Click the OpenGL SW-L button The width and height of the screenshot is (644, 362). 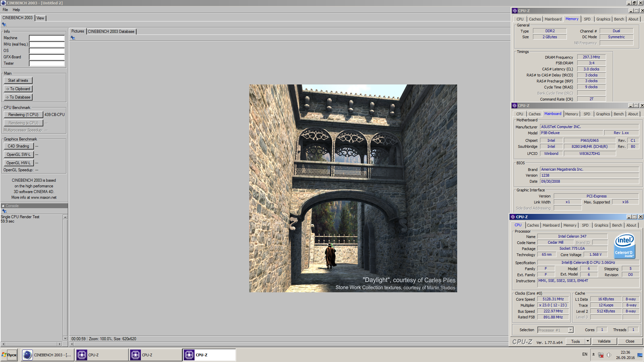pyautogui.click(x=18, y=155)
